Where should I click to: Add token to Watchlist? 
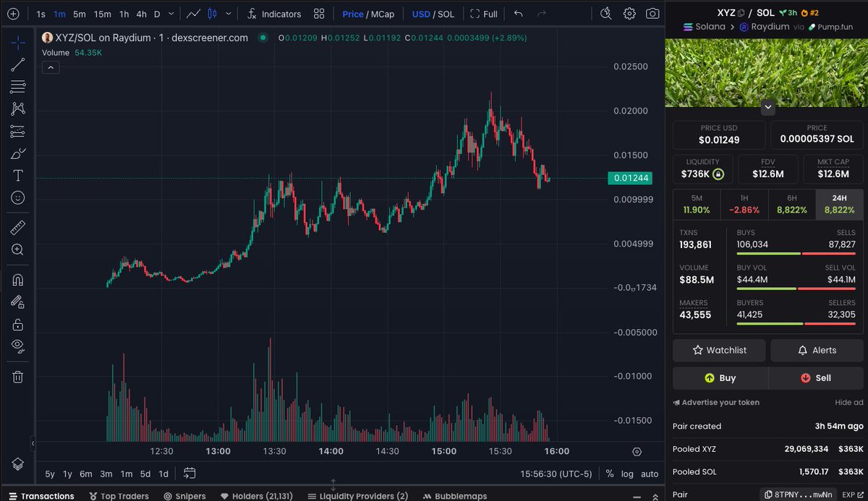pos(718,350)
